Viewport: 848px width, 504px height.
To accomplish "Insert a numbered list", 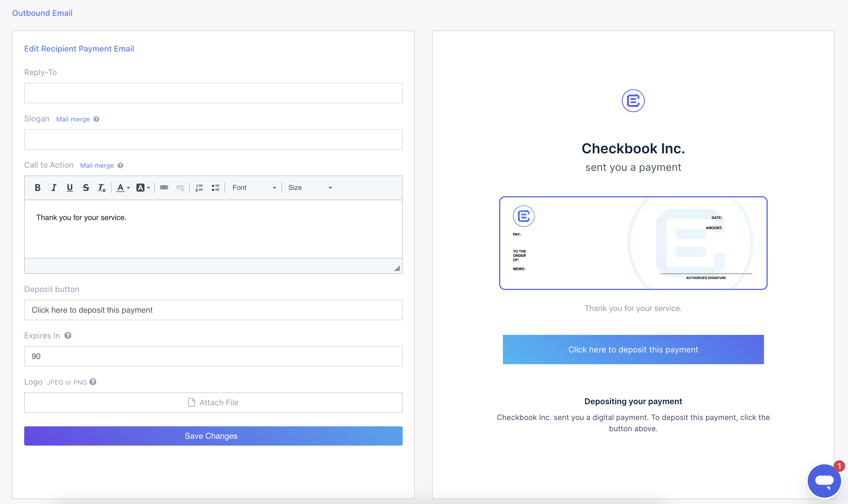I will pos(199,188).
